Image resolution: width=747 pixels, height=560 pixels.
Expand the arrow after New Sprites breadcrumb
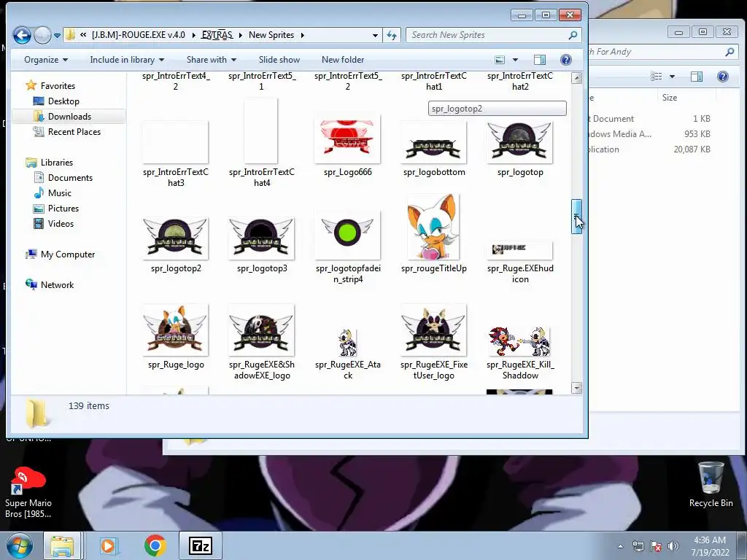pyautogui.click(x=303, y=35)
